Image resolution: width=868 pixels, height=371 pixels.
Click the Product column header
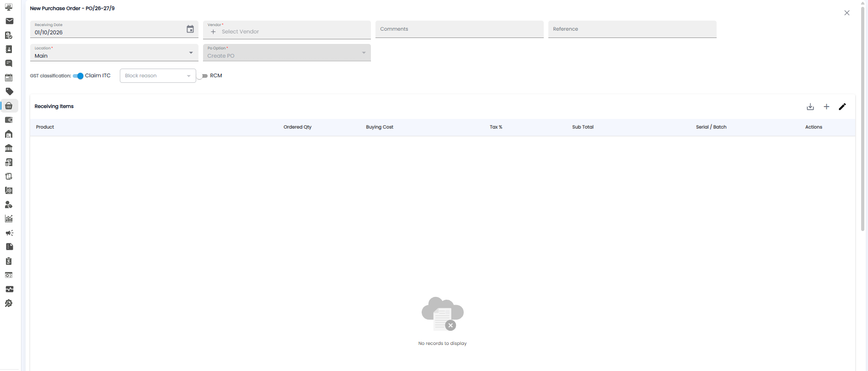click(45, 127)
